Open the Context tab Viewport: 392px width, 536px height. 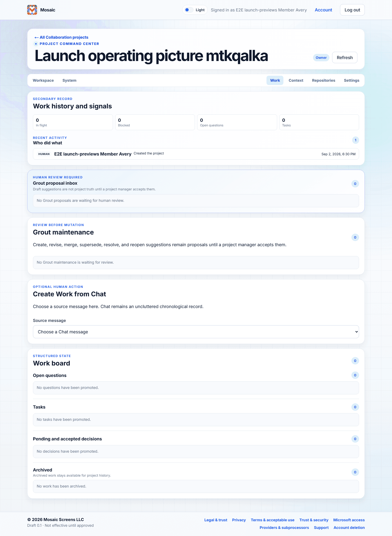[x=296, y=80]
